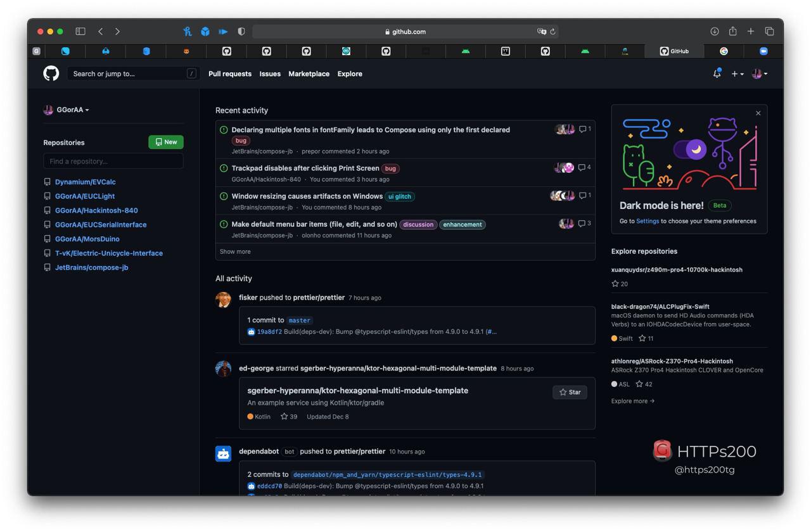Dismiss the Dark mode is here banner
811x532 pixels.
758,113
